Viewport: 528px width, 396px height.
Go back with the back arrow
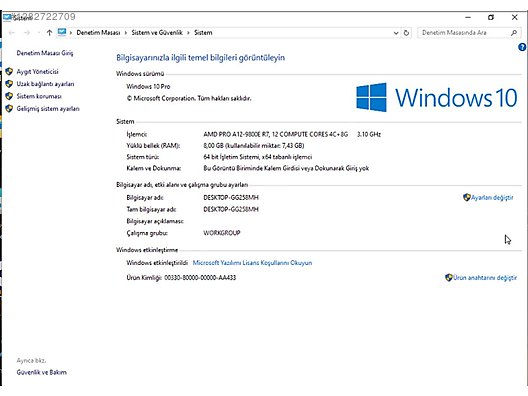pos(12,33)
